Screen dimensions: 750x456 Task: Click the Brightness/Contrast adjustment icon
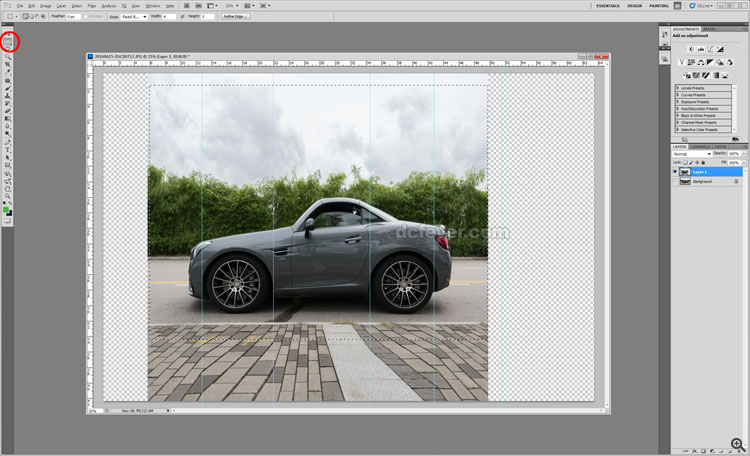tap(689, 48)
